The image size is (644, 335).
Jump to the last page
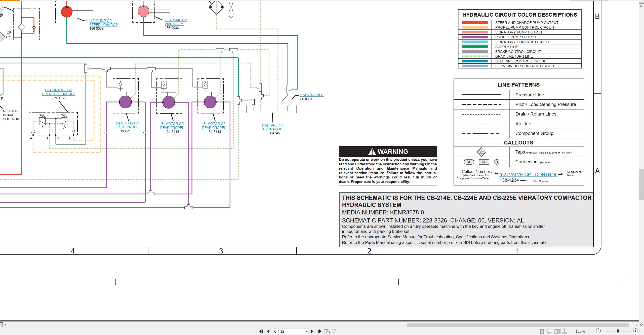pos(319,331)
